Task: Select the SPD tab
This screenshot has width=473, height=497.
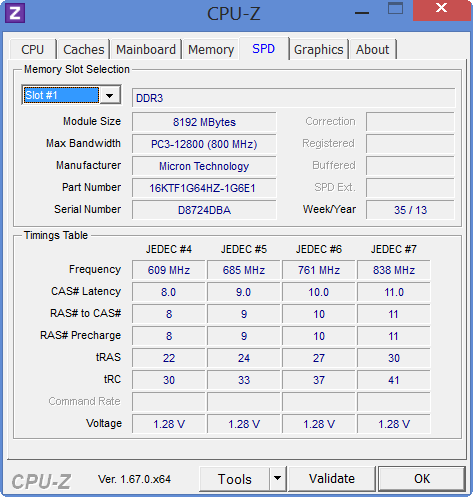Action: click(x=264, y=49)
